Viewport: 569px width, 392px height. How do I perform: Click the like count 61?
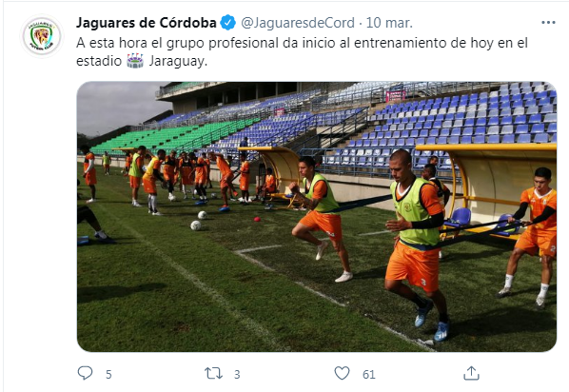(x=368, y=374)
